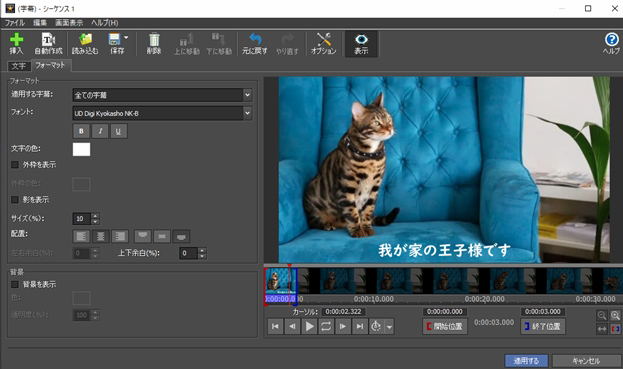623x369 pixels.
Task: Click the white 文字の色 color swatch
Action: 81,149
